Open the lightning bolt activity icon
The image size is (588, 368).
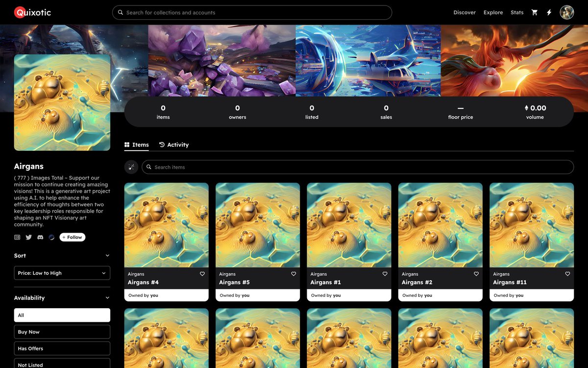point(549,12)
